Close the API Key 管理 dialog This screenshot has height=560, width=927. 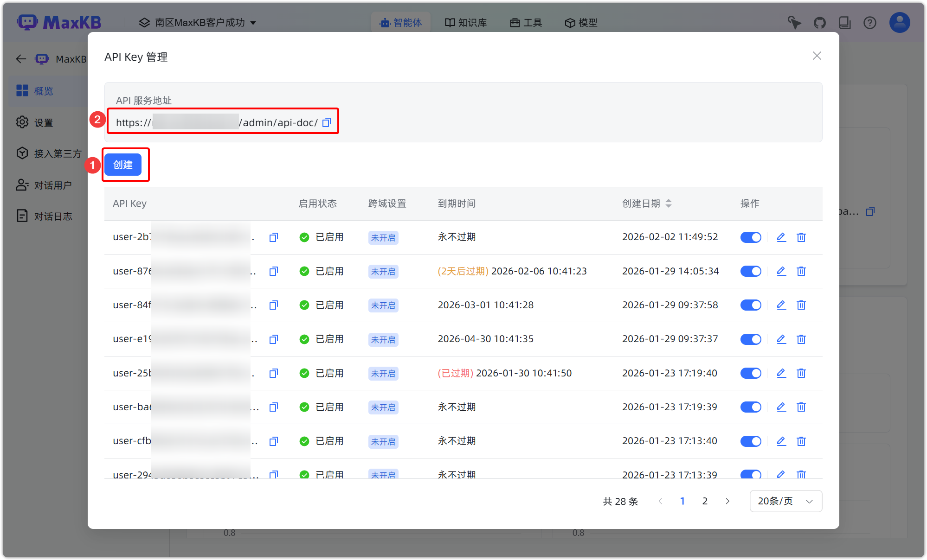[x=817, y=56]
